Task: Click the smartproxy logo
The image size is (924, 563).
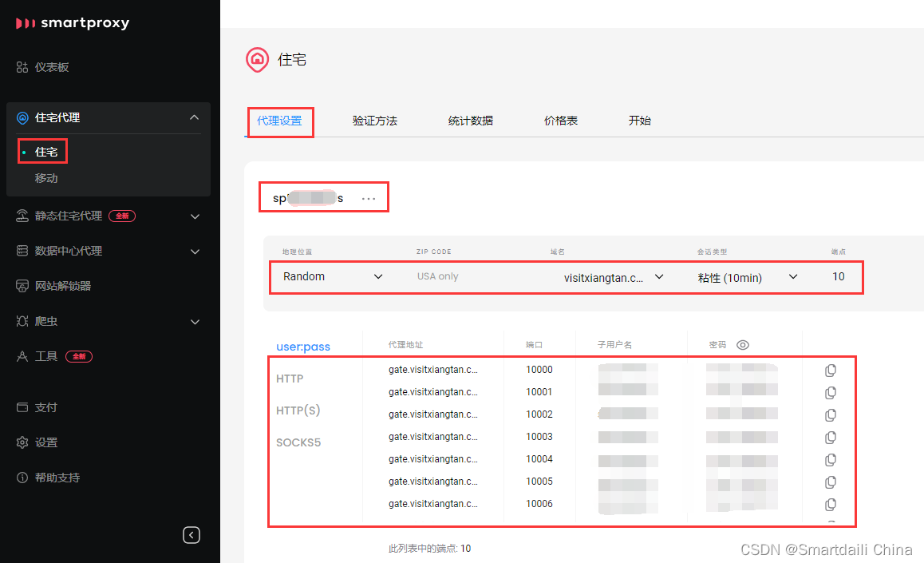Action: tap(72, 23)
